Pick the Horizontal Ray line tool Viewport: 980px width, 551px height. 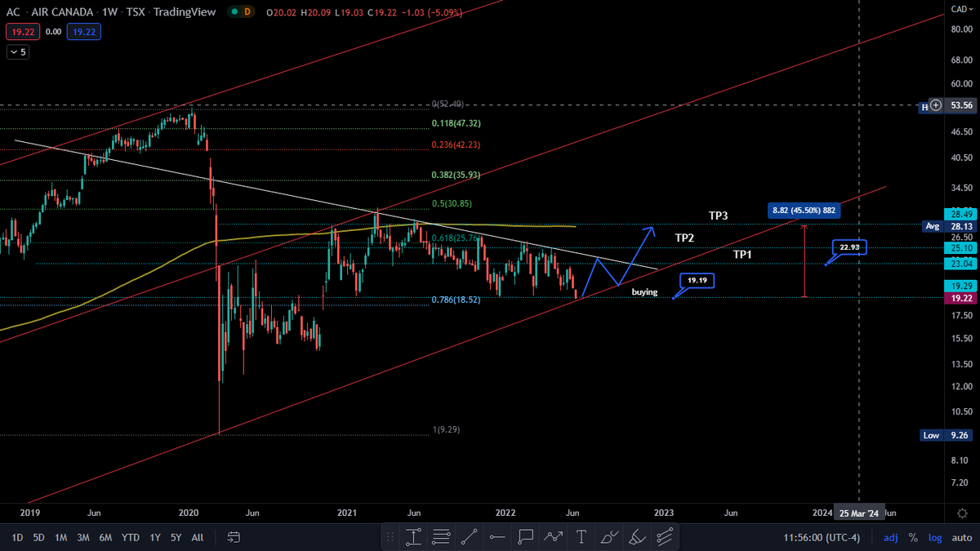point(497,537)
